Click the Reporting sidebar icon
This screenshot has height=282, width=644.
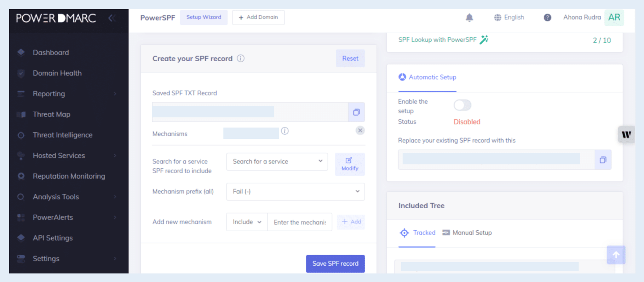(21, 94)
